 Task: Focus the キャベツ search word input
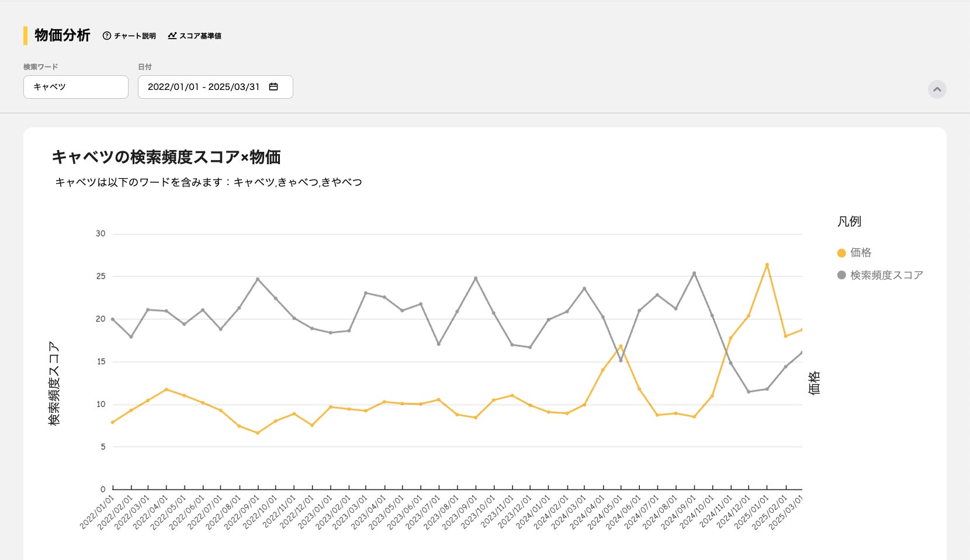[76, 87]
